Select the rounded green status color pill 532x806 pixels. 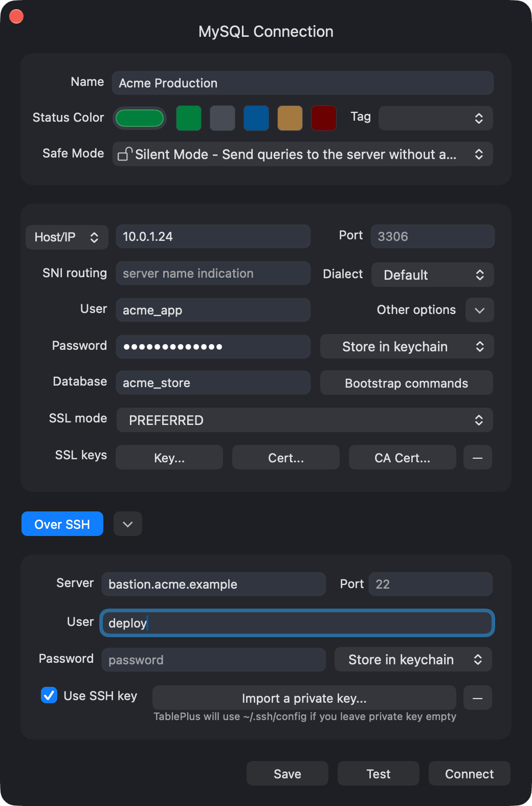pos(140,118)
